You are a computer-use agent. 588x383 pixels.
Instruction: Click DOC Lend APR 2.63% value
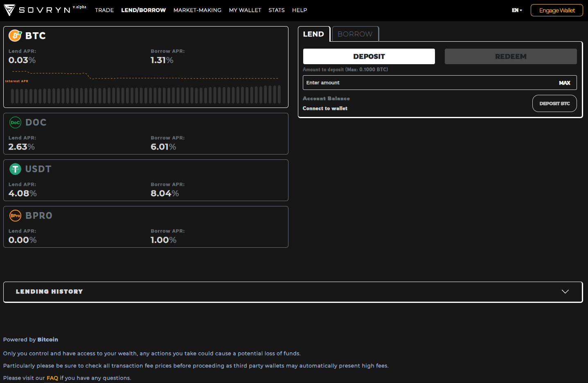[22, 147]
